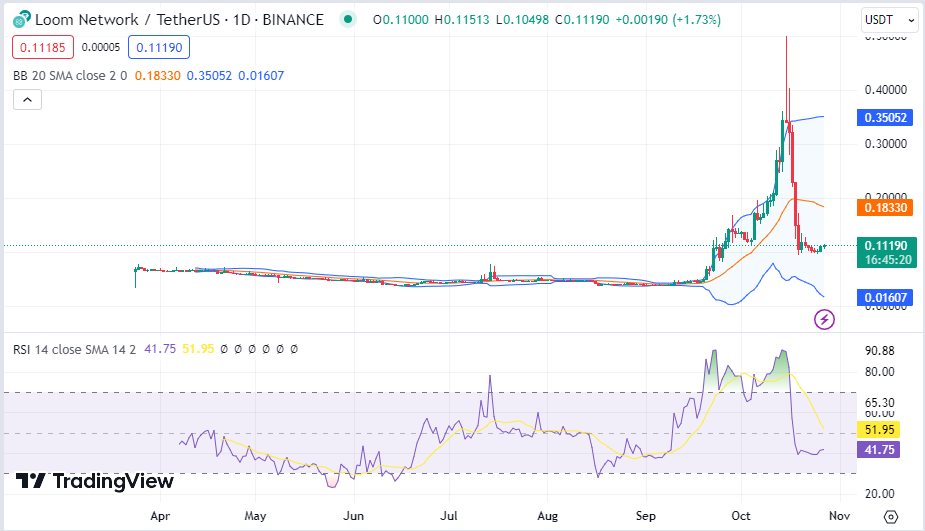
Task: Click the O0.11000 open value in header
Action: (401, 19)
